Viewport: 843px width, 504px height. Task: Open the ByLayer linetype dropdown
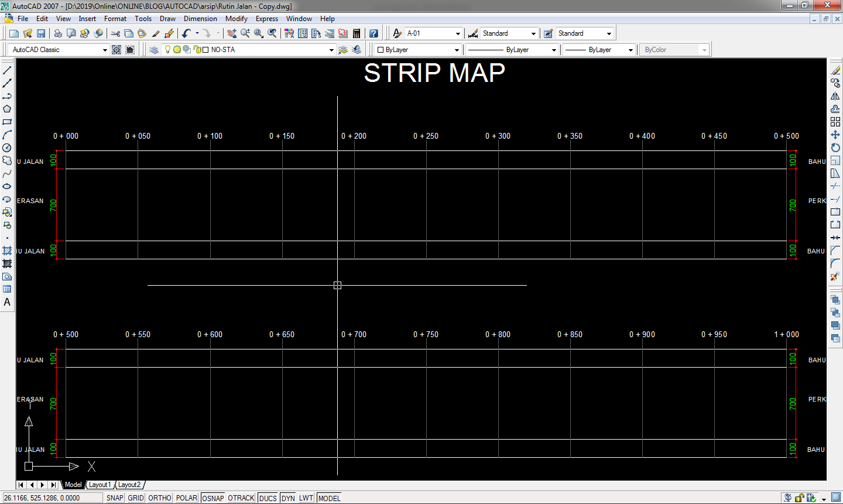[554, 49]
